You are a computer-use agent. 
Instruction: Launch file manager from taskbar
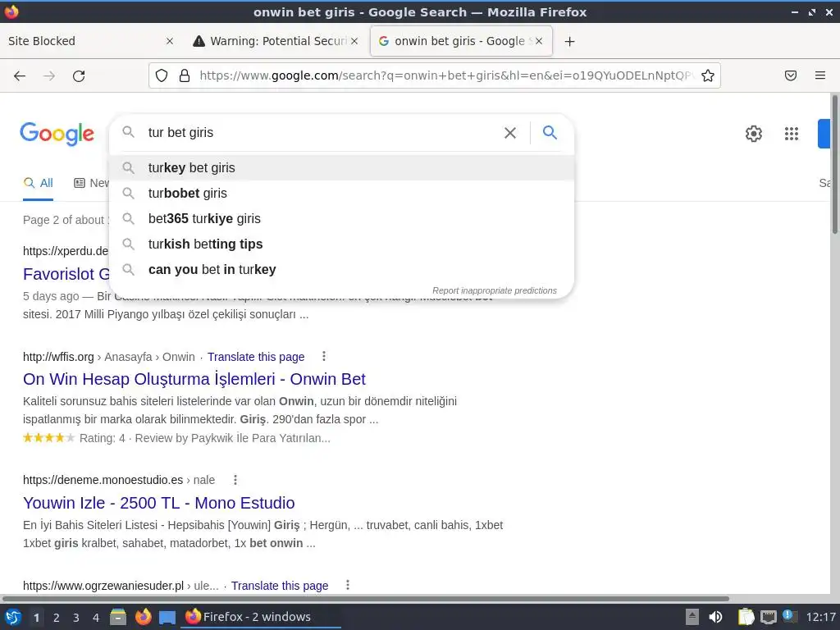pos(118,617)
